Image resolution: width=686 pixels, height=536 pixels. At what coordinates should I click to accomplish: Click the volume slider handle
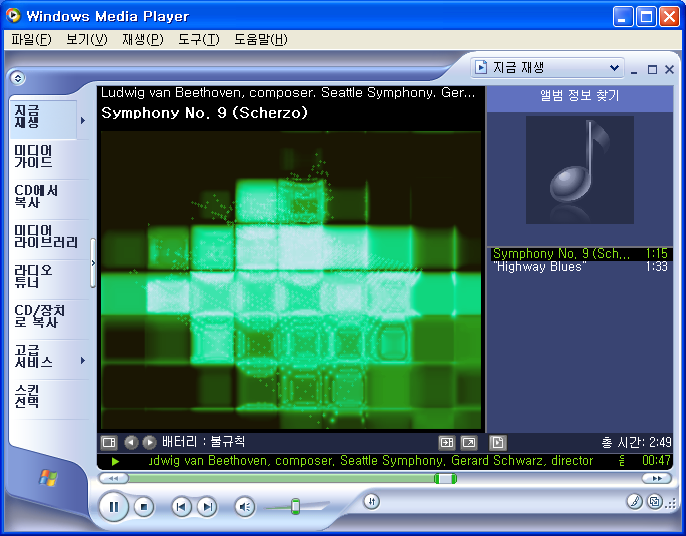(x=295, y=506)
